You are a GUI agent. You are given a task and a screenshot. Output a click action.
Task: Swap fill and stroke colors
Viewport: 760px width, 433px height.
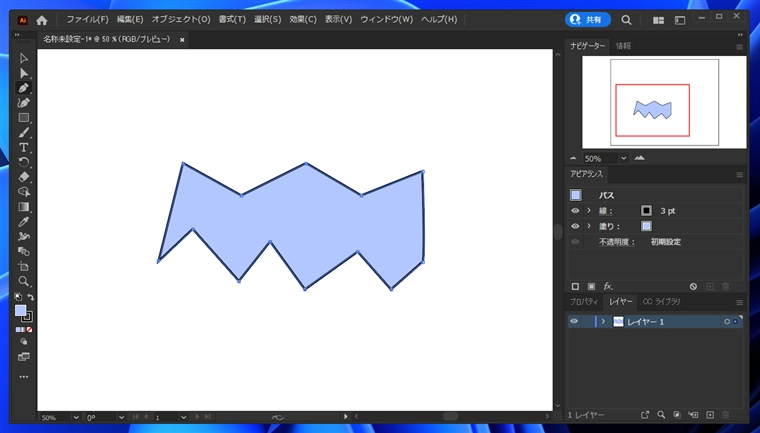[31, 297]
